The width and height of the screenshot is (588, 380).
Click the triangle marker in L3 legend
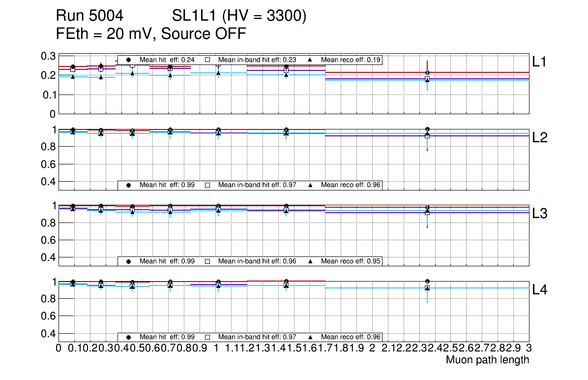(310, 261)
